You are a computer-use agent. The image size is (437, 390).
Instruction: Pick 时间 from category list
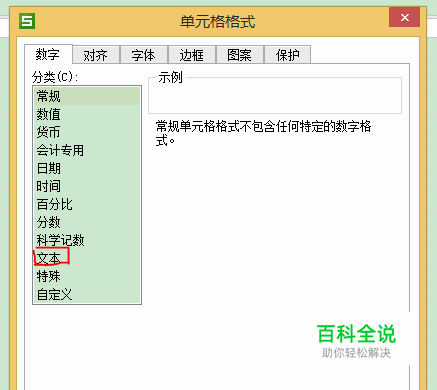pyautogui.click(x=87, y=186)
